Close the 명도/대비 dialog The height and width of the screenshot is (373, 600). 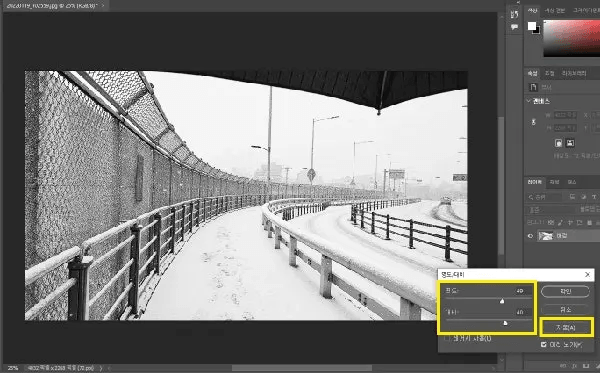click(587, 274)
